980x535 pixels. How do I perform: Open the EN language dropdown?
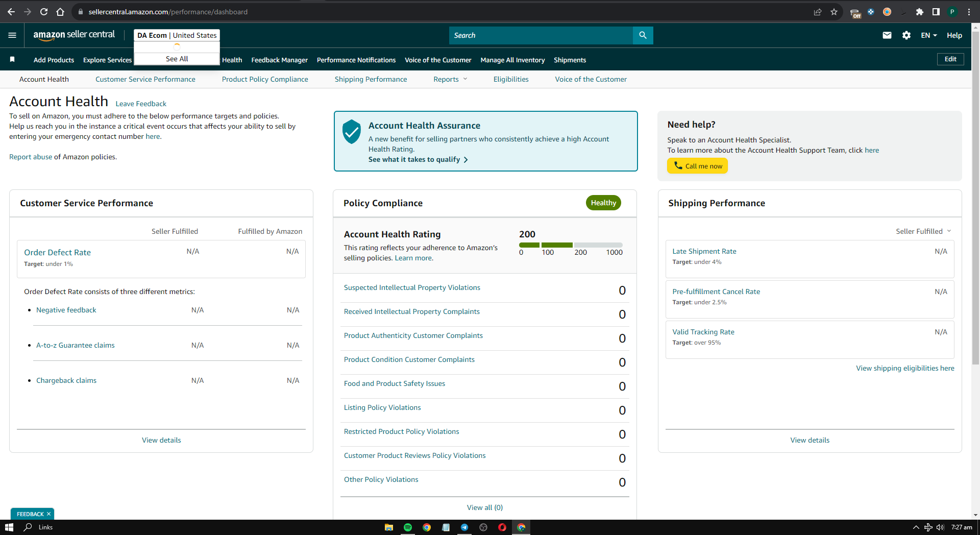click(929, 35)
